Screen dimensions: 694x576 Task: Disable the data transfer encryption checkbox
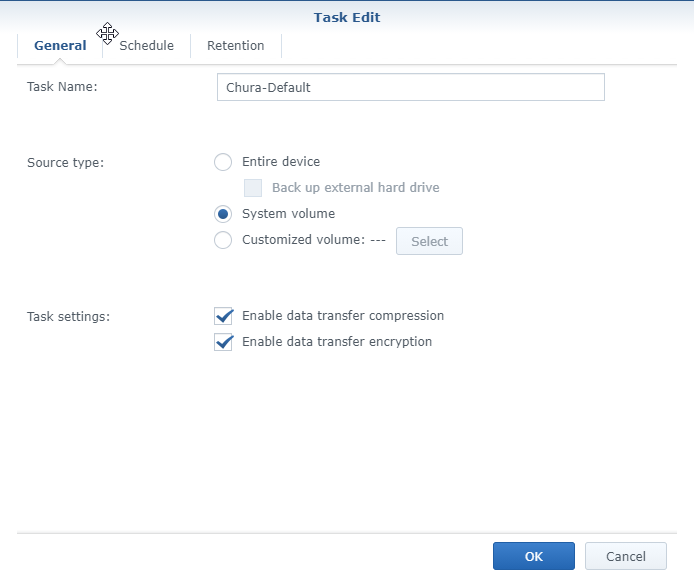[223, 342]
